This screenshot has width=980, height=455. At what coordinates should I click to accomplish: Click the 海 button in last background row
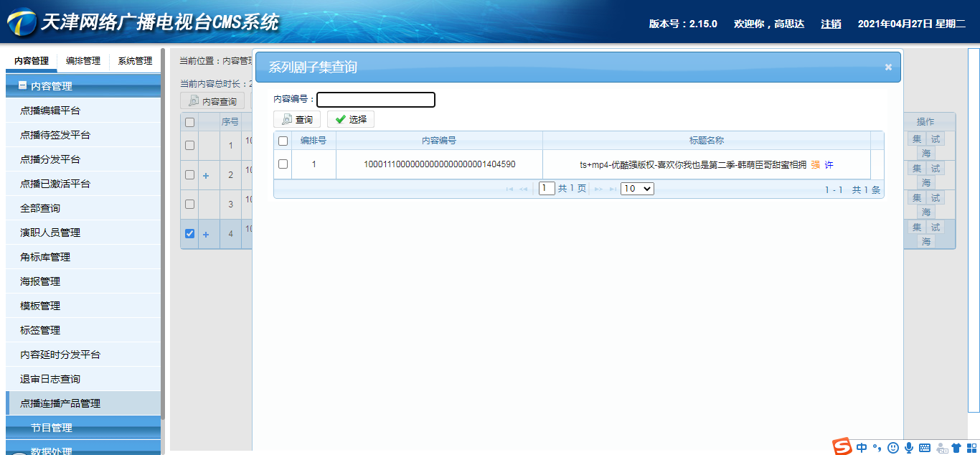926,242
